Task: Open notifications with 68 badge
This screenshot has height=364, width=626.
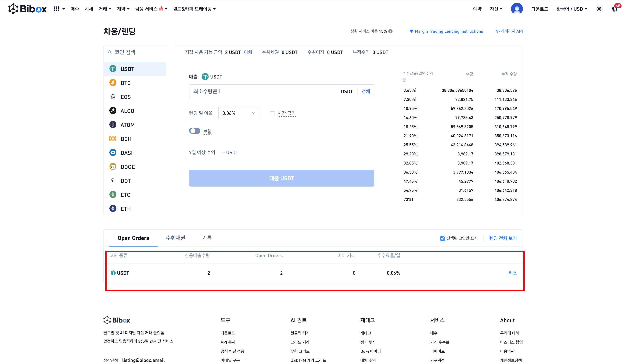Action: pyautogui.click(x=615, y=9)
